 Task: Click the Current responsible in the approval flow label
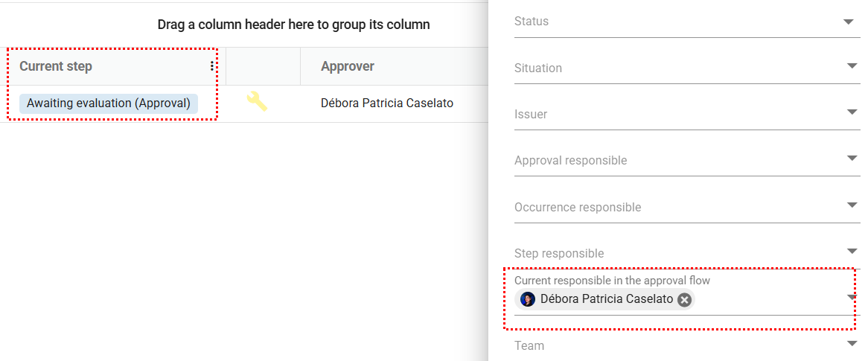point(612,281)
